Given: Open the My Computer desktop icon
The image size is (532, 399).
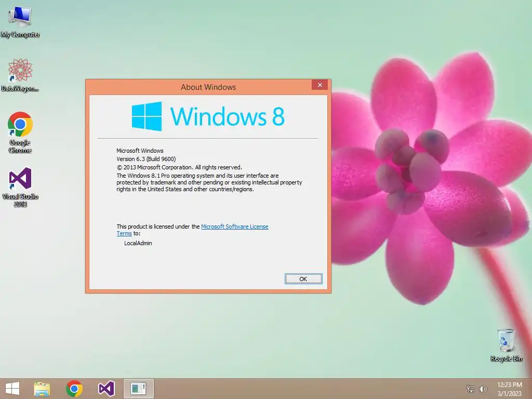Looking at the screenshot, I should 20,22.
